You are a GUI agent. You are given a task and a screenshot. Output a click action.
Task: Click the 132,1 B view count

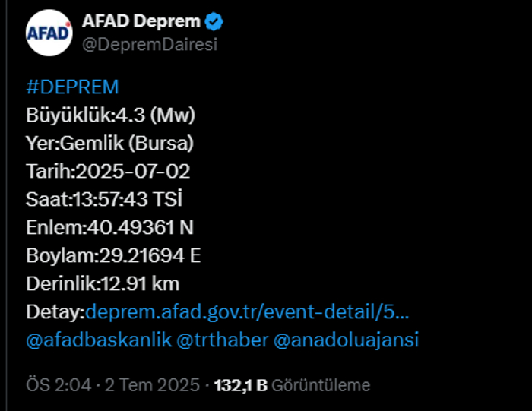[x=241, y=386]
